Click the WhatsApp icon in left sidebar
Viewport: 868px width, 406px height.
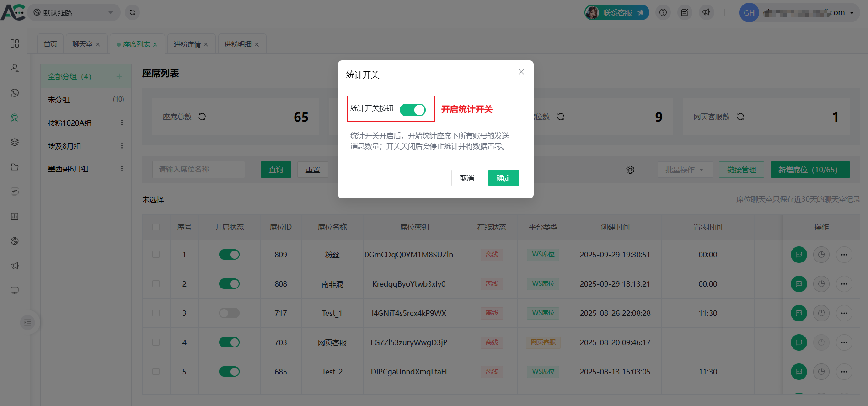click(x=15, y=93)
